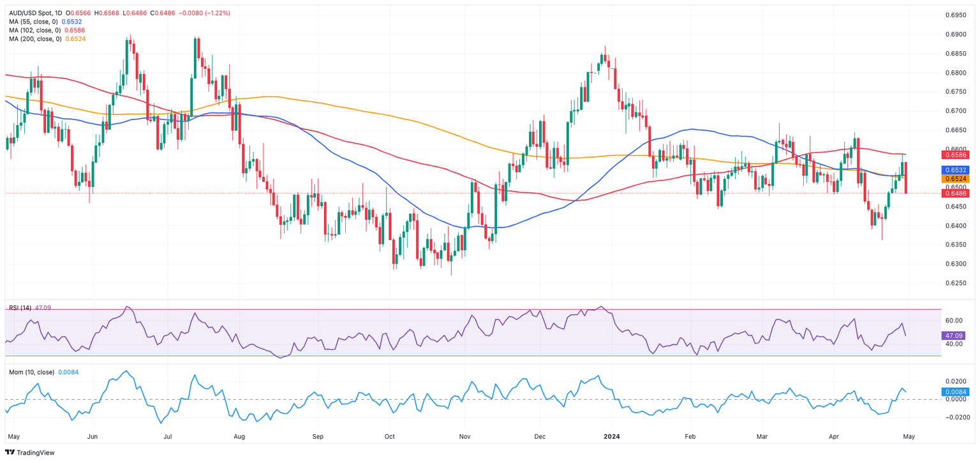Viewport: 980px width, 461px height.
Task: Open the MA 200 indicator legend
Action: (36, 39)
